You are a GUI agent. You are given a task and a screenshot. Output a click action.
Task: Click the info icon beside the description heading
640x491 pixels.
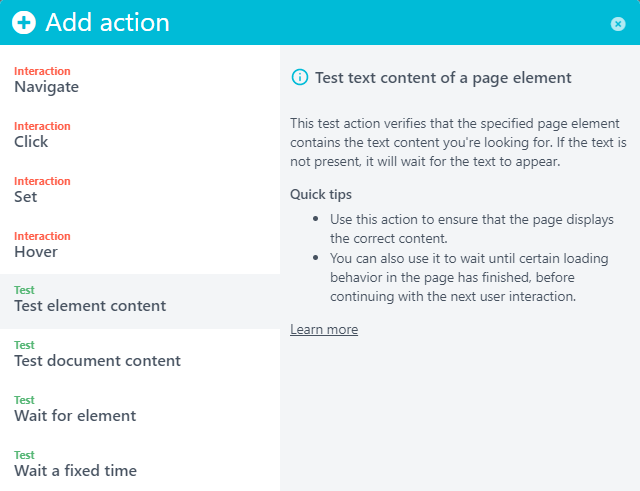[x=299, y=77]
